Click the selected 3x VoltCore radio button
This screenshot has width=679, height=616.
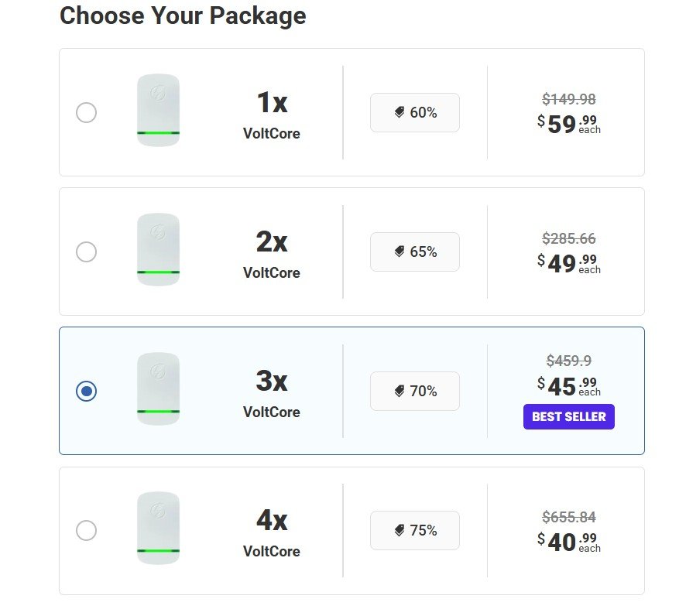(86, 392)
